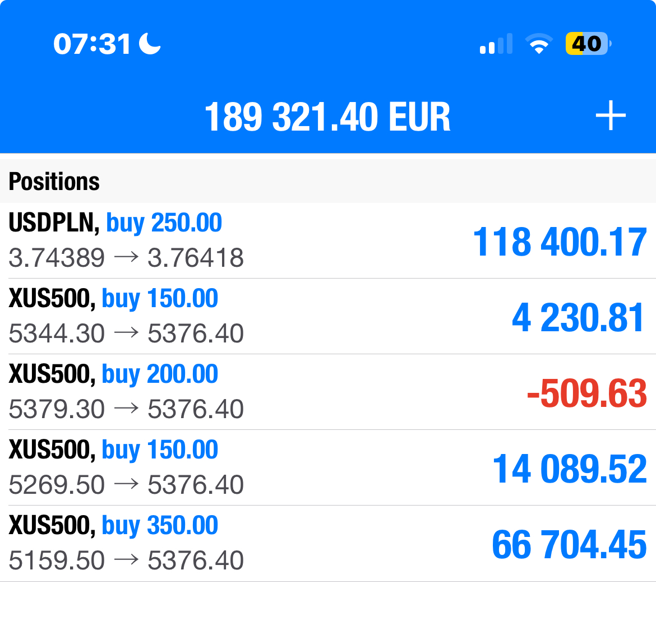Tap the battery indicator showing 40
Viewport: 656px width, 644px height.
588,44
